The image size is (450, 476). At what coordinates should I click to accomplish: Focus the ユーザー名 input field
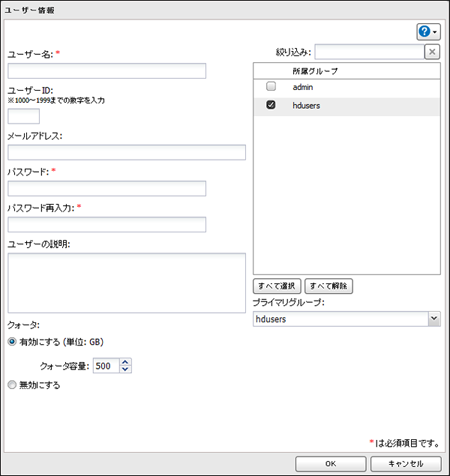(x=107, y=71)
